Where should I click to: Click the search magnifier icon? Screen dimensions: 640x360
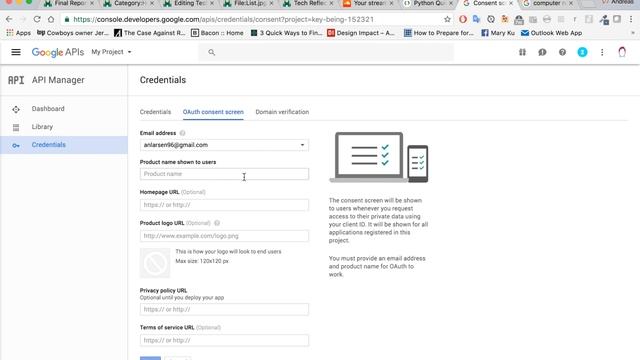pyautogui.click(x=211, y=52)
